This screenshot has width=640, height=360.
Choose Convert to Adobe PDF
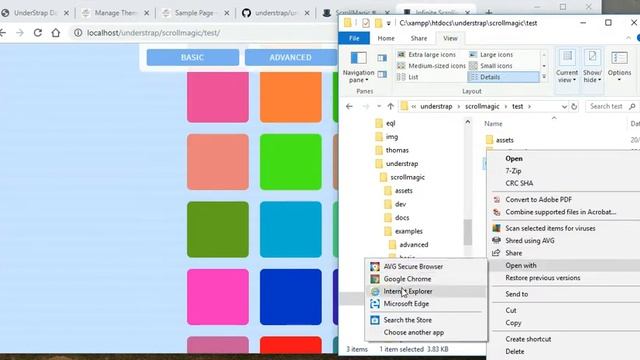(x=538, y=200)
